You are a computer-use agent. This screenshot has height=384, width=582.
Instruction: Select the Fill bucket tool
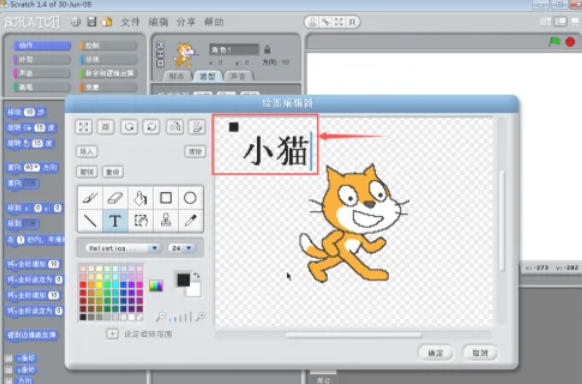click(x=140, y=198)
